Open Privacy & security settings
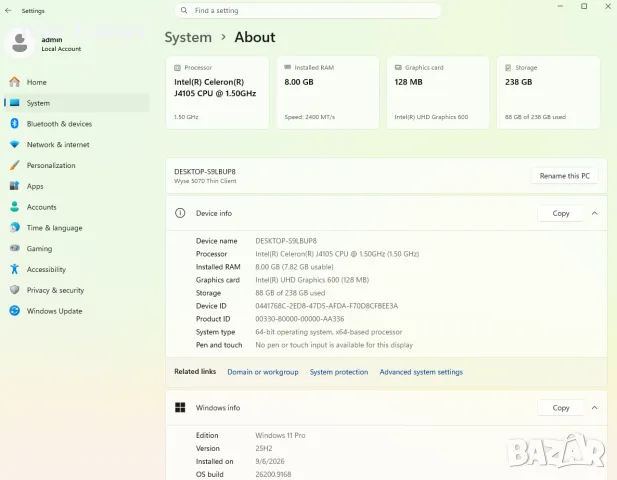 point(77,290)
